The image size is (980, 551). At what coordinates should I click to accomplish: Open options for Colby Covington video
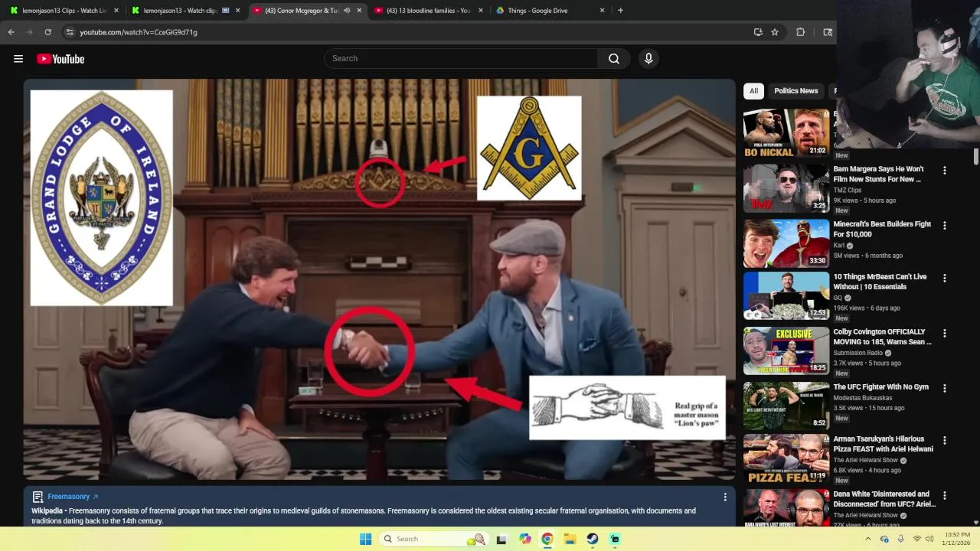[x=945, y=333]
